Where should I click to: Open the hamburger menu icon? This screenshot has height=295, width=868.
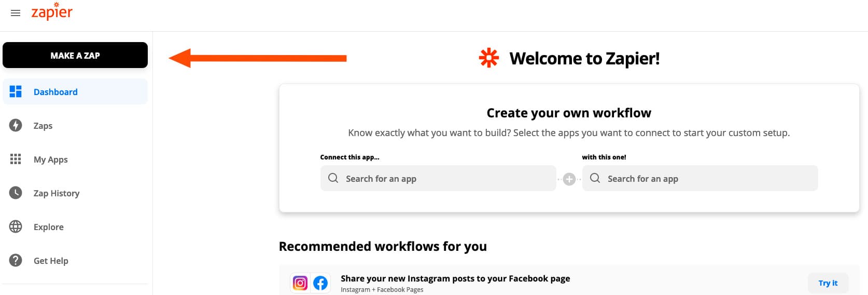(x=16, y=13)
